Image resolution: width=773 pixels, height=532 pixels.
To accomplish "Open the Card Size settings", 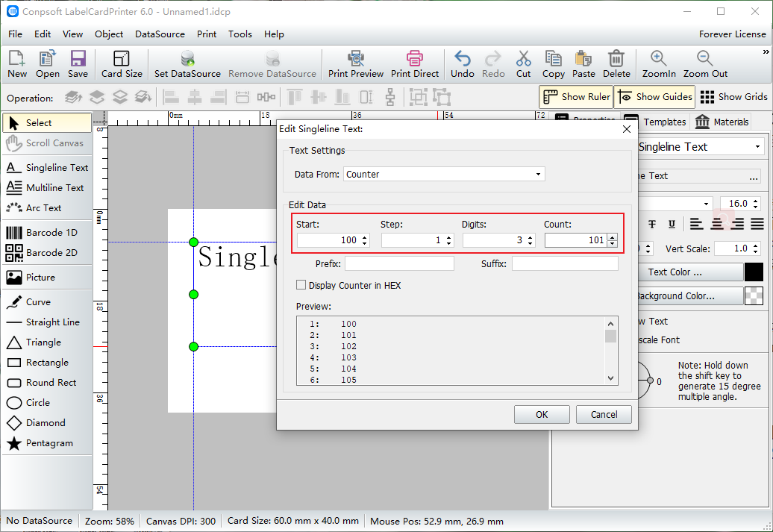I will pos(122,64).
